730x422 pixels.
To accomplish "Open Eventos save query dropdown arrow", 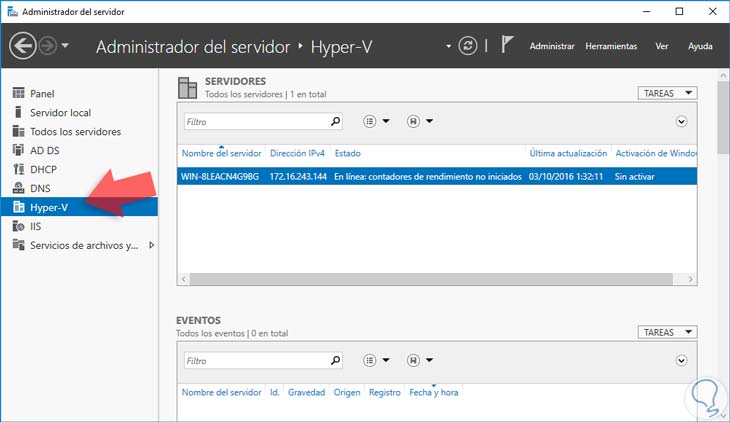I will 429,360.
